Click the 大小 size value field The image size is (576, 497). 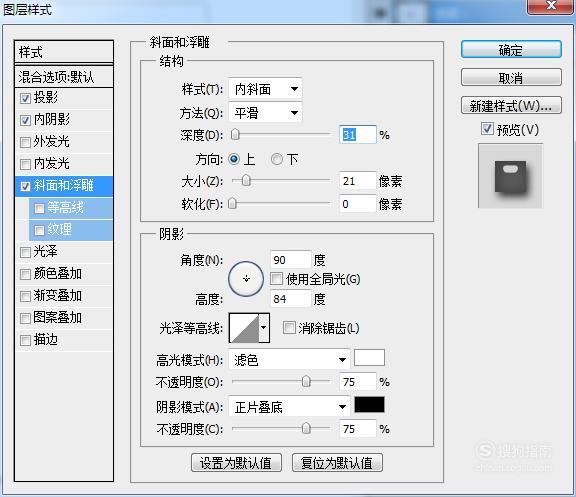coord(357,181)
